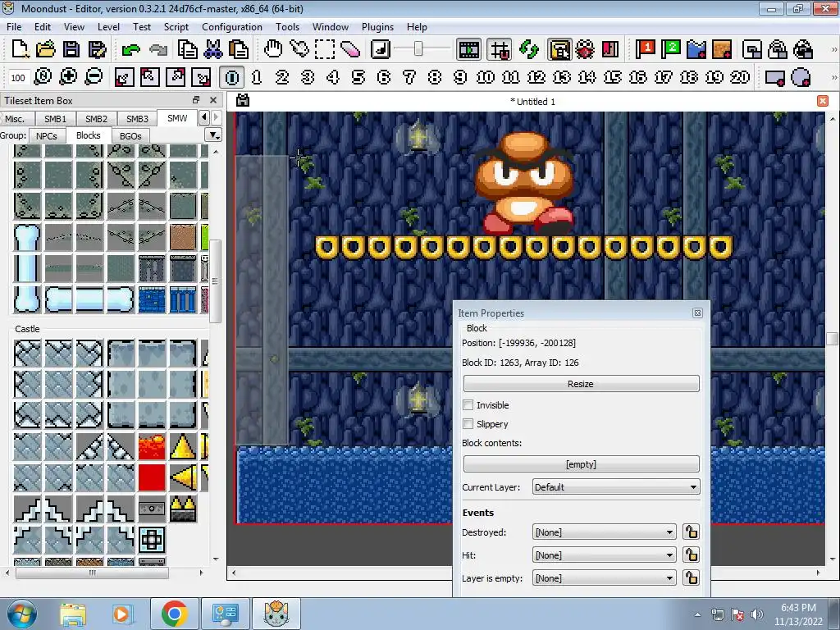This screenshot has height=630, width=840.
Task: Set player 2 start point green flag
Action: [x=671, y=50]
